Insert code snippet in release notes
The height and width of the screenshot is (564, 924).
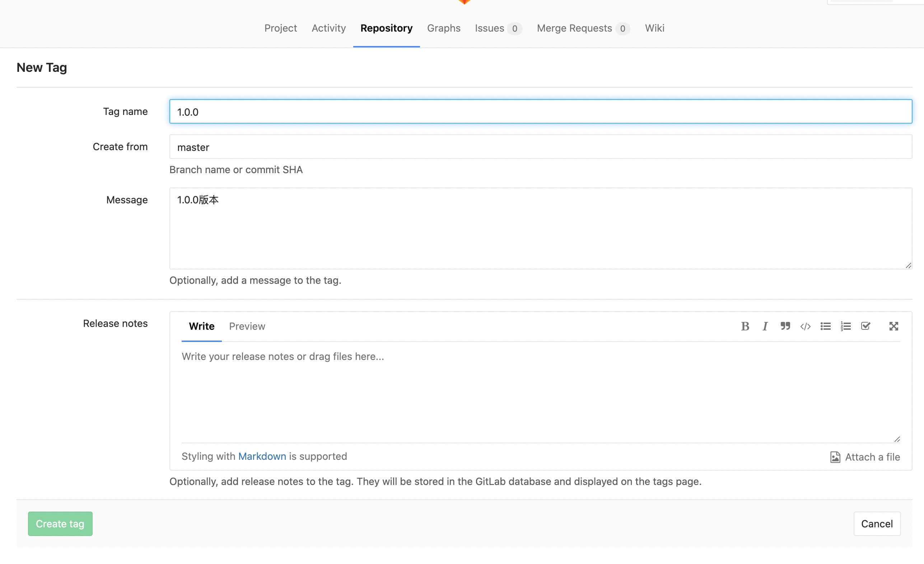(805, 326)
